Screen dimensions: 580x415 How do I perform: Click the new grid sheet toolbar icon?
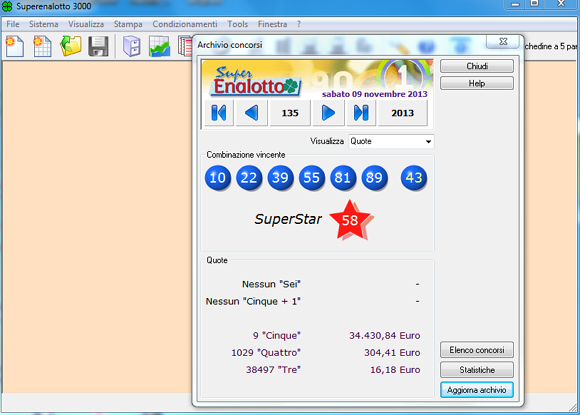[x=42, y=46]
